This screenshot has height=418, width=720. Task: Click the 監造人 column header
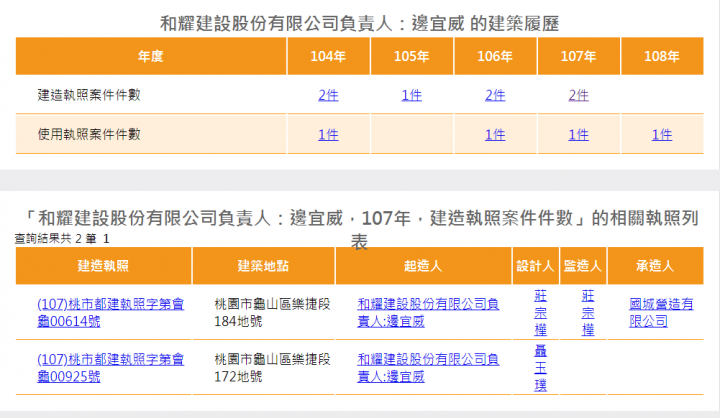583,266
